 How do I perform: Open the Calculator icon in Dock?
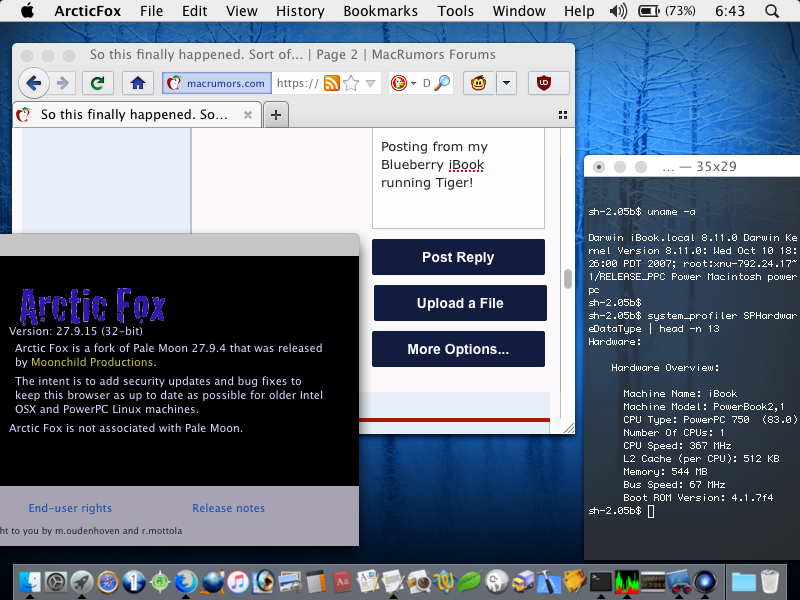click(316, 582)
